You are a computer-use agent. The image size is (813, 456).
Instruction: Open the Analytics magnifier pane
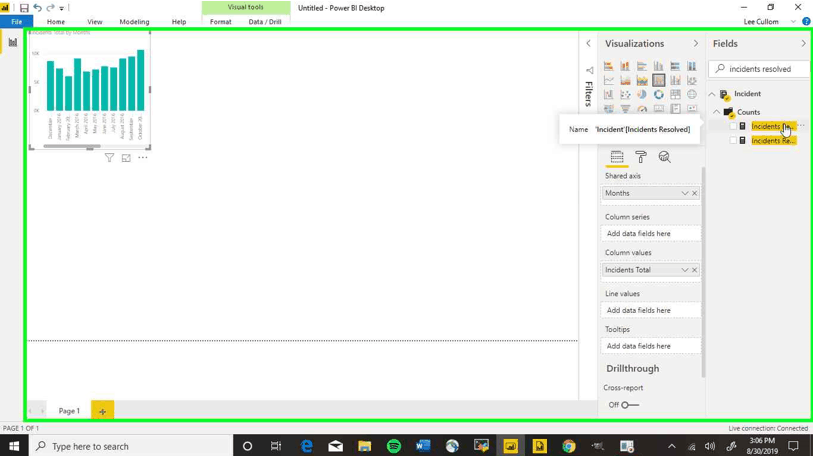coord(664,157)
